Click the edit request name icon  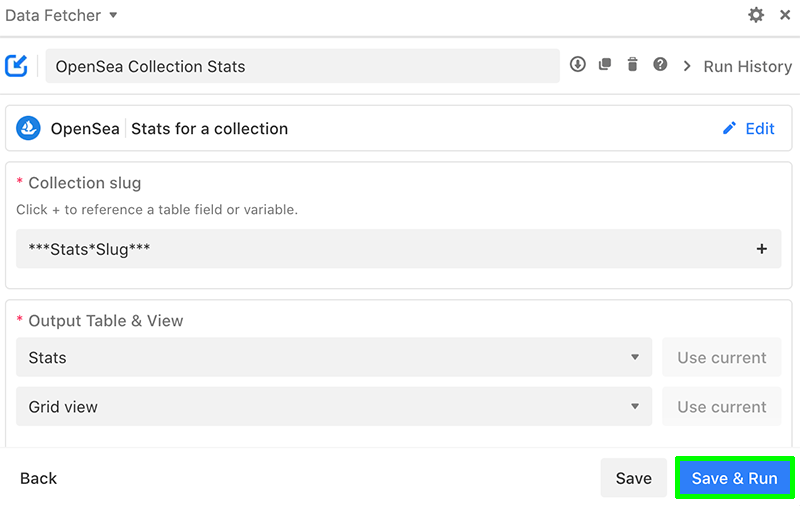tap(16, 66)
